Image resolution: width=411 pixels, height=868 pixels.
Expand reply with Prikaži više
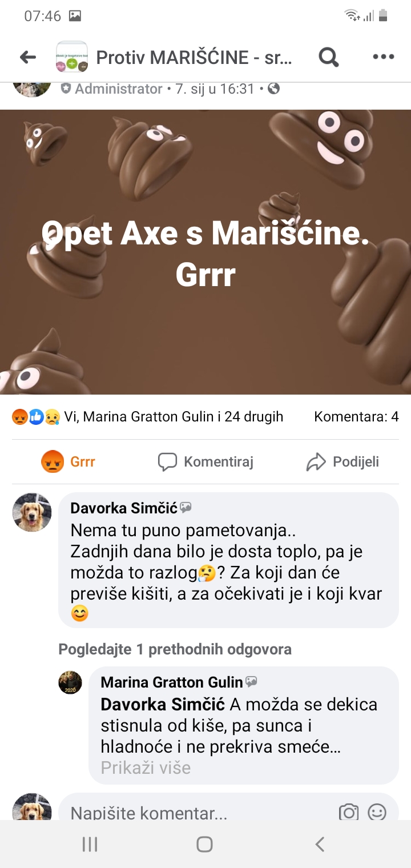146,767
